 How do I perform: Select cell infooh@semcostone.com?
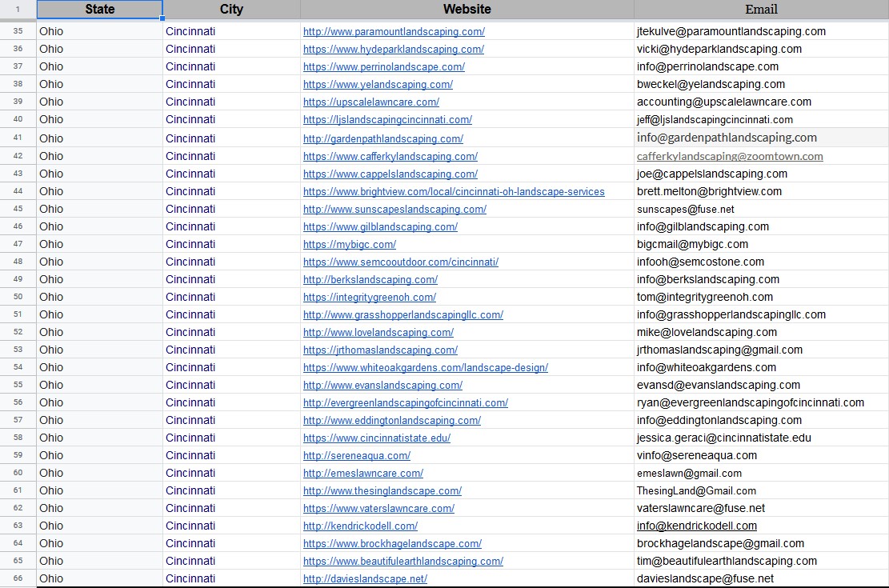[762, 262]
